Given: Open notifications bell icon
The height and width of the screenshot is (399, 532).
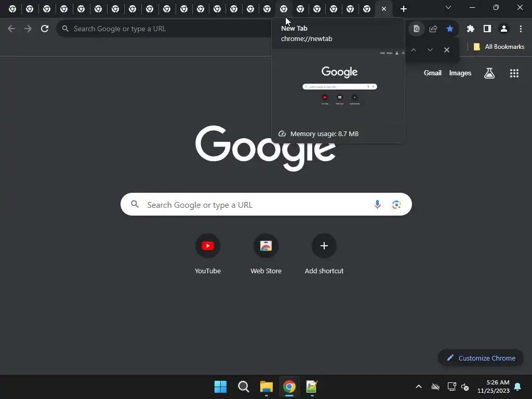Looking at the screenshot, I should (x=518, y=387).
